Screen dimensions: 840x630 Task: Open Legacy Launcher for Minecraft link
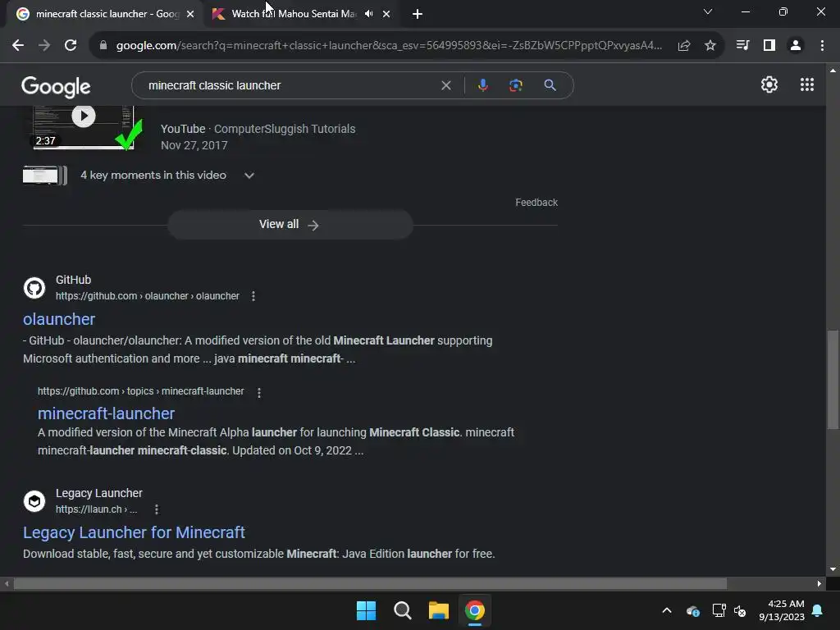tap(134, 532)
